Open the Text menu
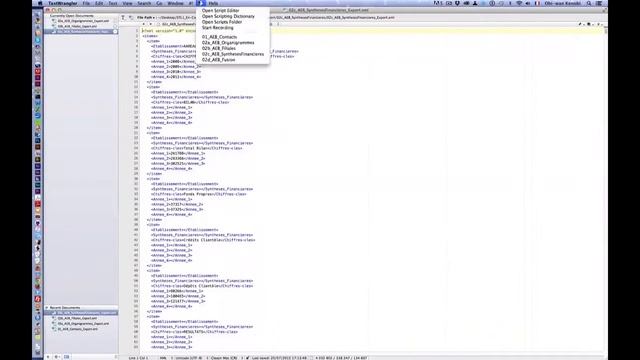 (x=113, y=3)
